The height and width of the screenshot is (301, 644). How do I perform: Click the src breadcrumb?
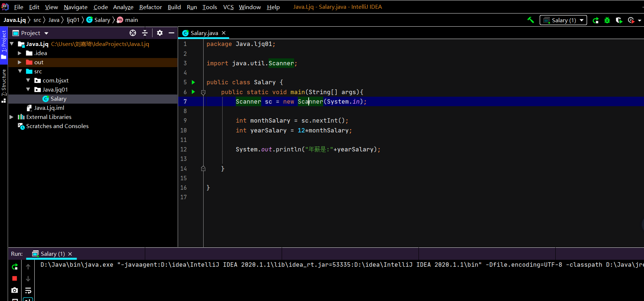tap(37, 20)
